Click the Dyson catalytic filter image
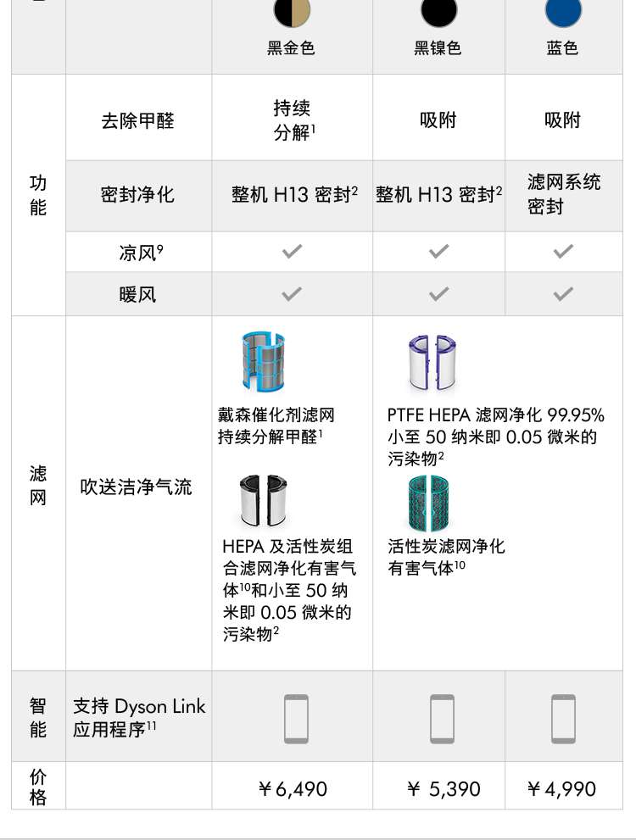Viewport: 636px width, 840px height. (263, 361)
